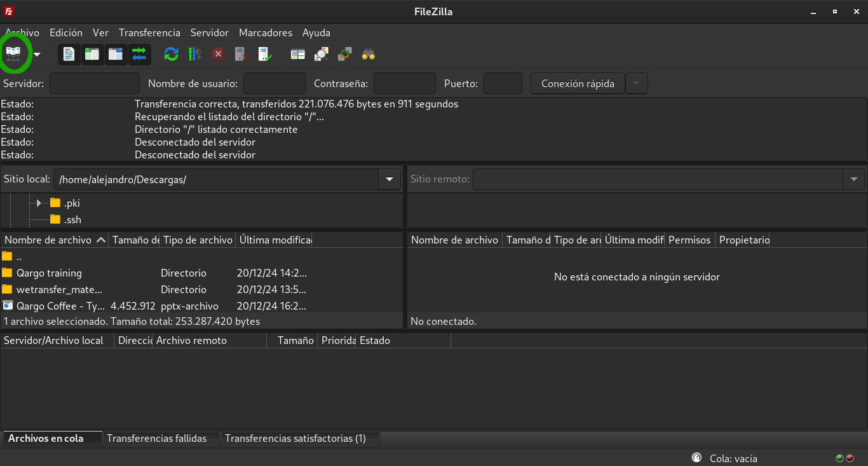Switch to the Transferencias satisfactorias tab
Screen dimensions: 868x466
pos(301,439)
